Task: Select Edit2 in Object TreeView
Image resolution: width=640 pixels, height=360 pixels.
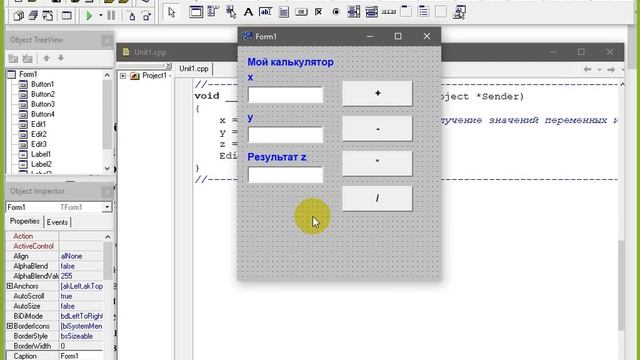Action: pos(38,134)
